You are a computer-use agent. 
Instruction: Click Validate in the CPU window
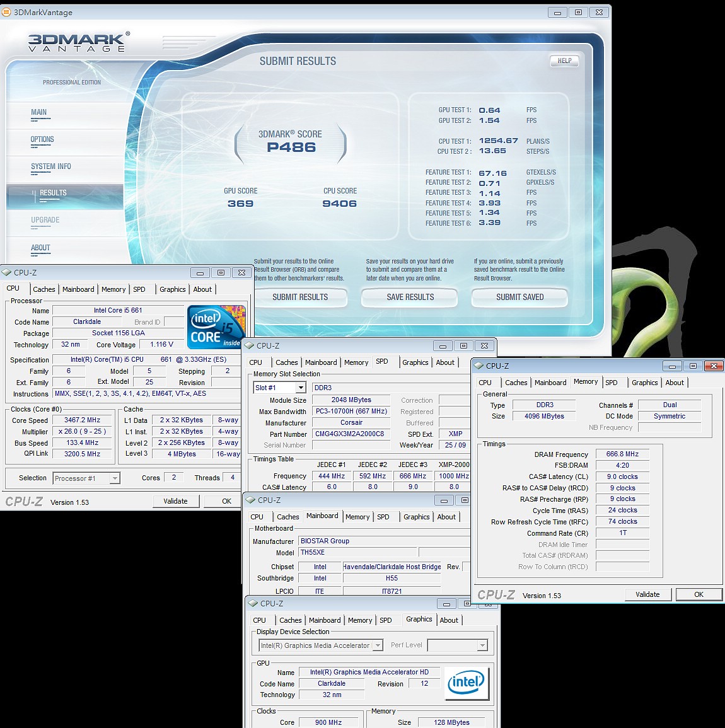point(175,501)
